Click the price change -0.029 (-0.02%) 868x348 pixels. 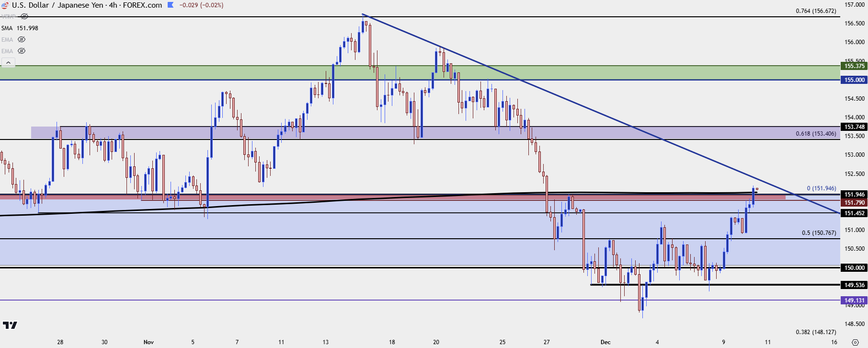[201, 5]
